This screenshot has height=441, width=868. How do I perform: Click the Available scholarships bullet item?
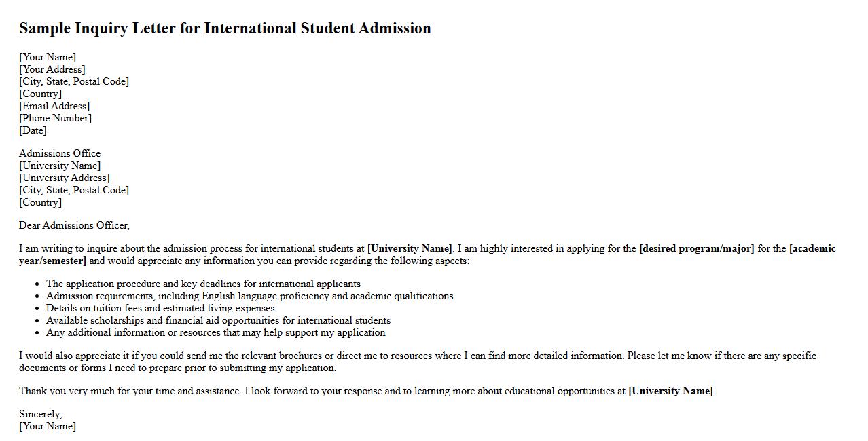pos(218,320)
